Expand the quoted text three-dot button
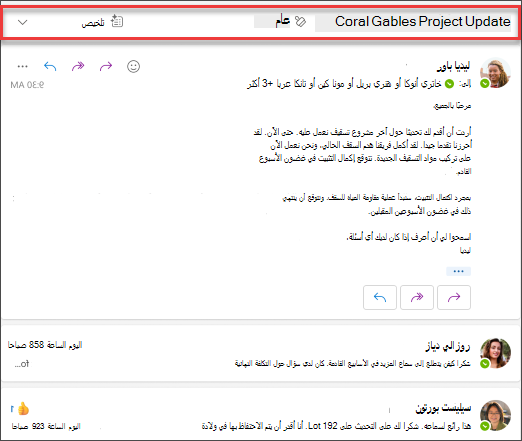This screenshot has height=441, width=522. [458, 271]
